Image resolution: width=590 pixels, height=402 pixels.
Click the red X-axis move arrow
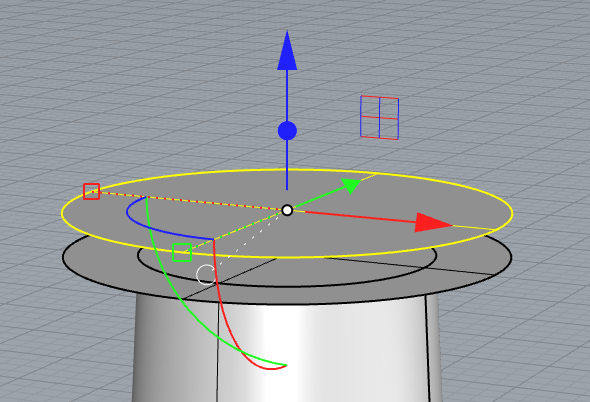click(433, 222)
